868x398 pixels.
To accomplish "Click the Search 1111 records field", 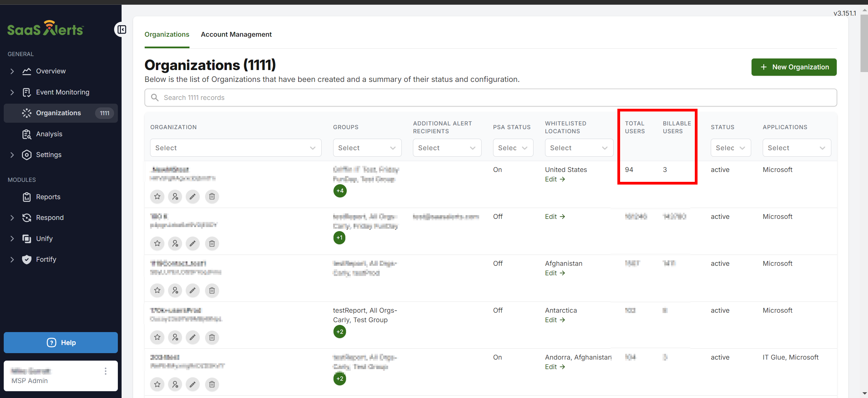I will coord(490,98).
